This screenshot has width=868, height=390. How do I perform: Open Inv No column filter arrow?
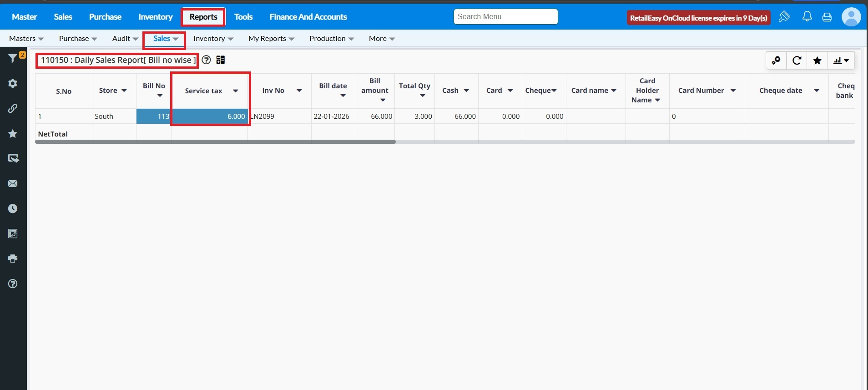[x=299, y=91]
